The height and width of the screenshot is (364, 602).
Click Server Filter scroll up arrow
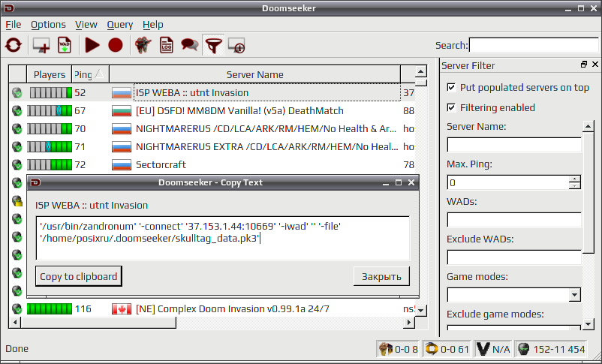pos(588,126)
